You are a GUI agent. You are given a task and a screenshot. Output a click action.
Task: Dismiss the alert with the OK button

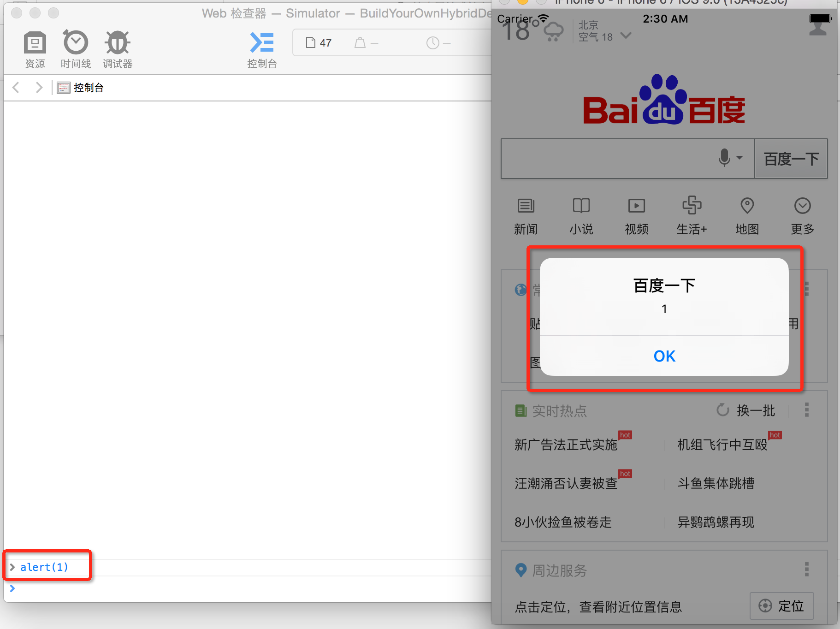pyautogui.click(x=664, y=356)
